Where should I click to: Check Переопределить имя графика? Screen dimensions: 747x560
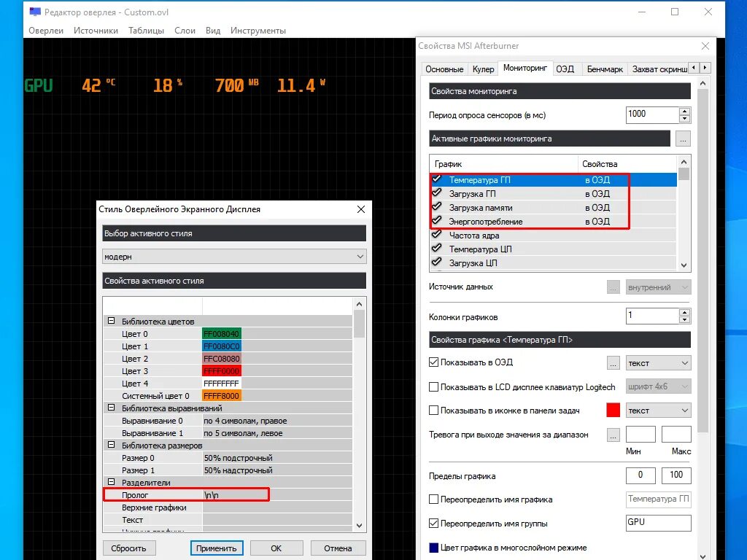433,499
